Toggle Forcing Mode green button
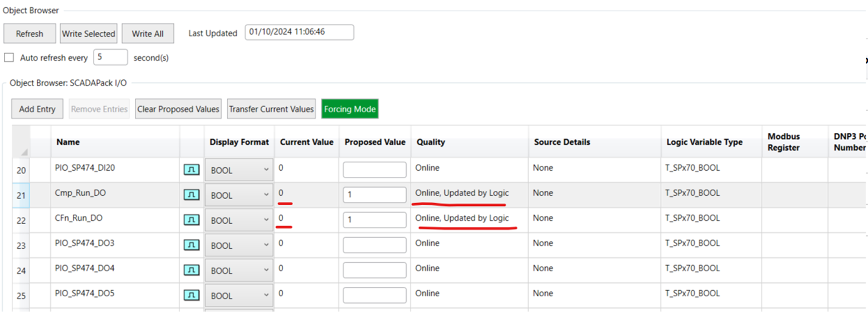 pos(349,109)
